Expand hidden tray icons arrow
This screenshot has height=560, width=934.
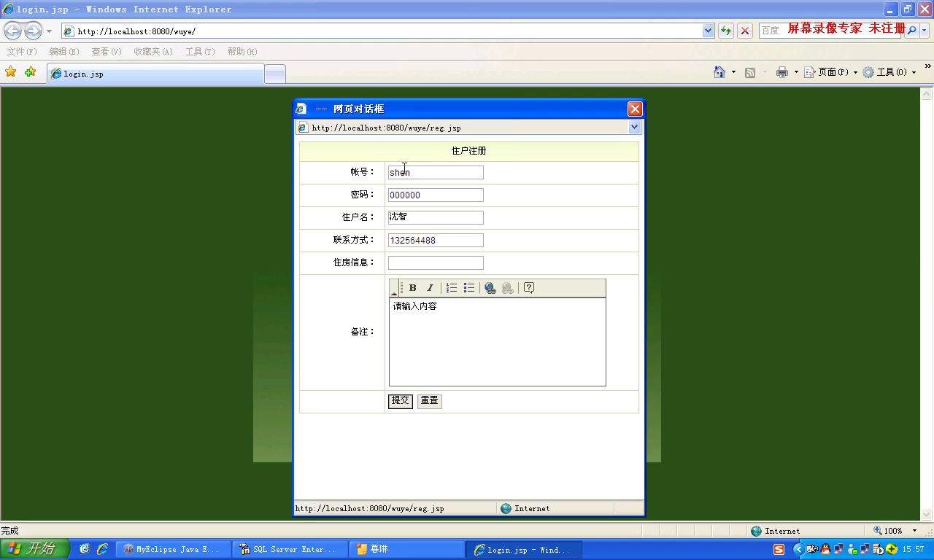[x=798, y=549]
